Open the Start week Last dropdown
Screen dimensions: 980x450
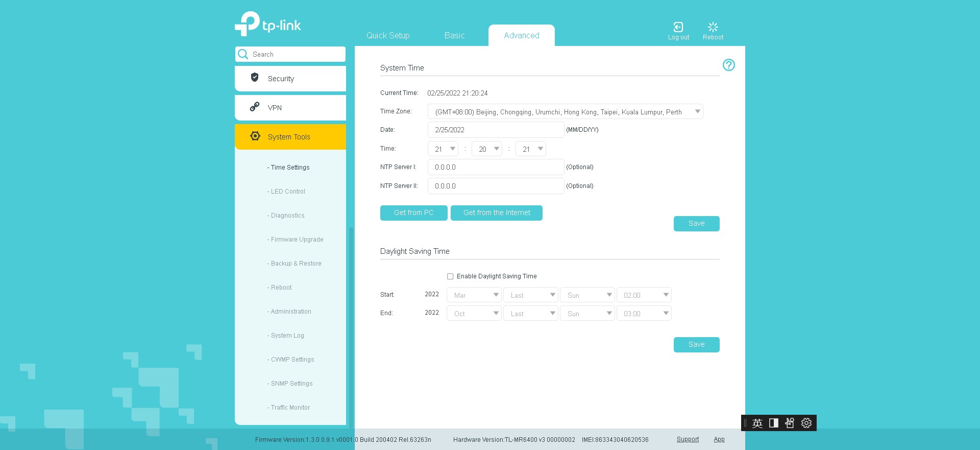tap(531, 295)
